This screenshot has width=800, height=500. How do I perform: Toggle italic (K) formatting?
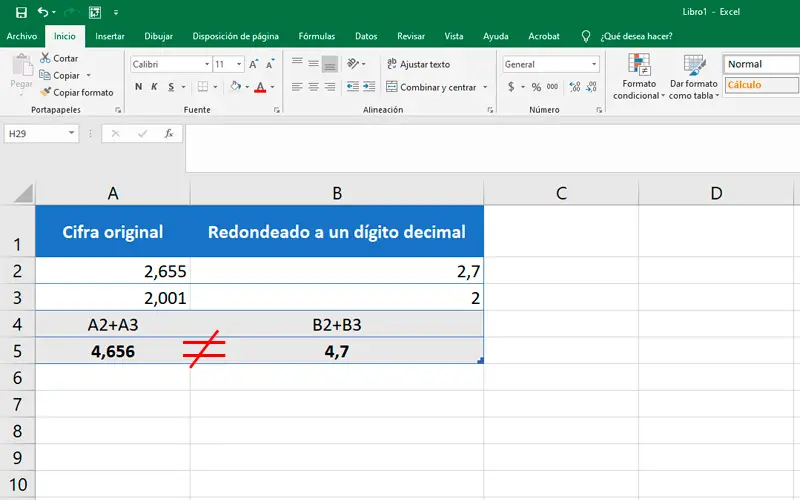point(154,87)
